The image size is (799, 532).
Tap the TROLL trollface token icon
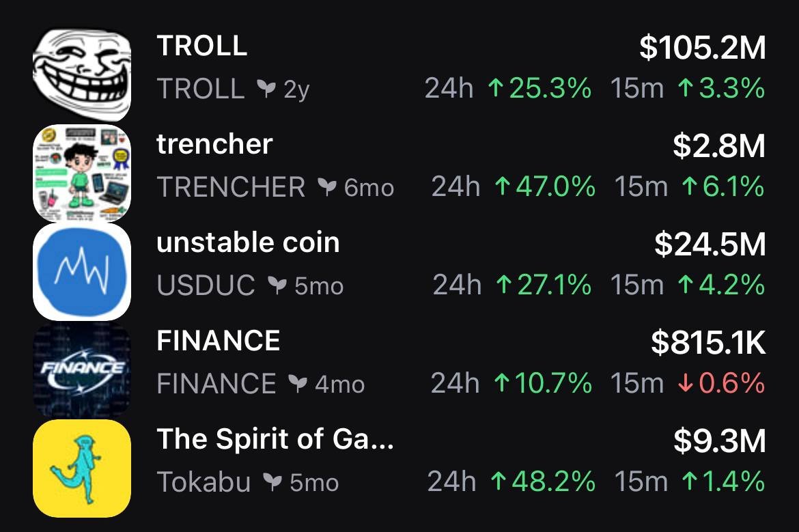tap(81, 74)
